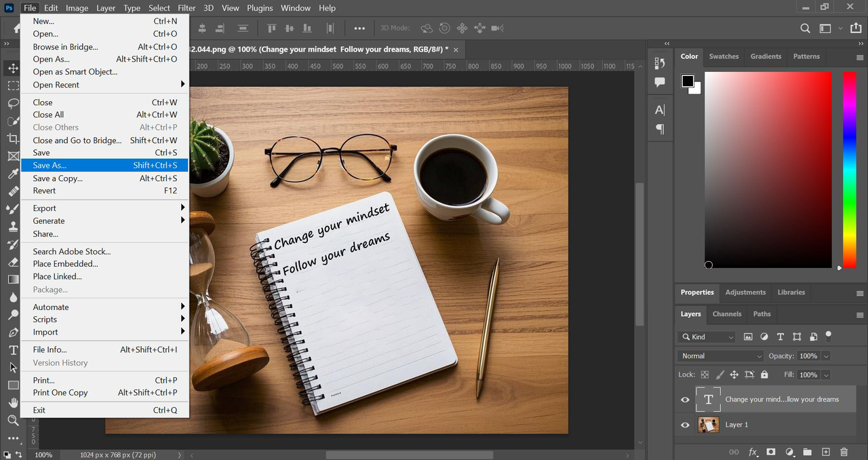The image size is (868, 460).
Task: Open the Paragraph panel icon
Action: pos(660,129)
